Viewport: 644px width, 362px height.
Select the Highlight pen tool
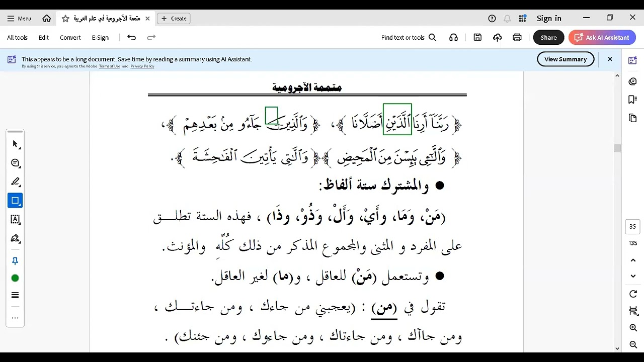pyautogui.click(x=15, y=182)
